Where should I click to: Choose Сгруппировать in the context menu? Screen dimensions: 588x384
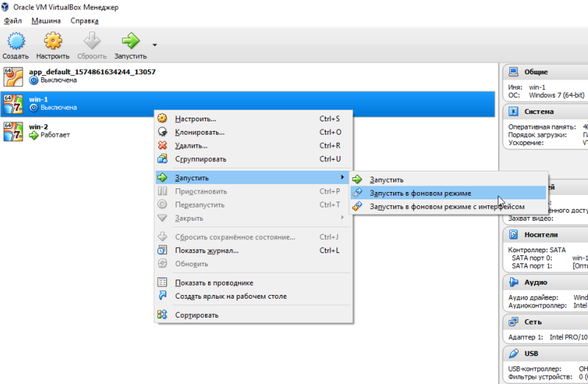coord(254,159)
